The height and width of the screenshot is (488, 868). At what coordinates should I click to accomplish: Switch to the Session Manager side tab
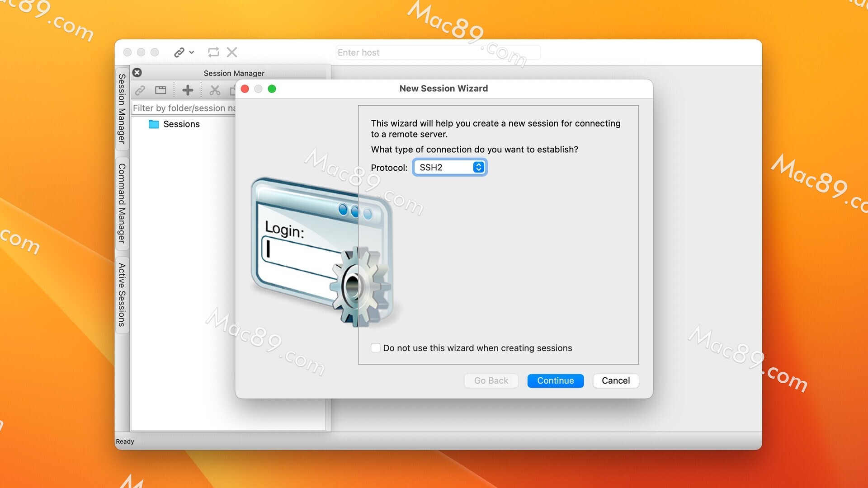coord(122,108)
